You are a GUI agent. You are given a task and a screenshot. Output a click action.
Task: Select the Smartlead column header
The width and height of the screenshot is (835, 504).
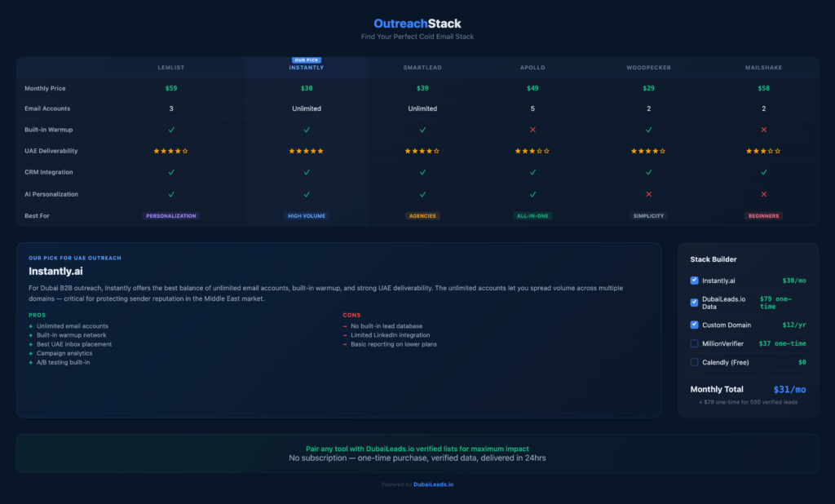pos(422,68)
